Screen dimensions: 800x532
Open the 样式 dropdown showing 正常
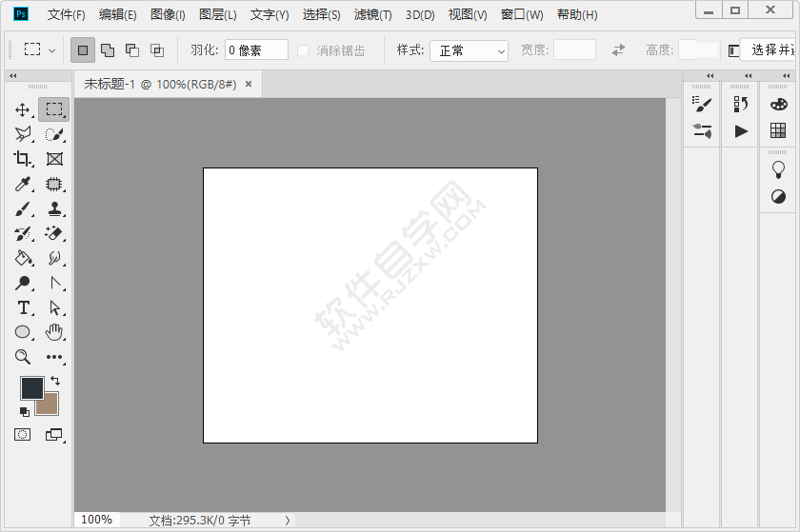pyautogui.click(x=469, y=50)
